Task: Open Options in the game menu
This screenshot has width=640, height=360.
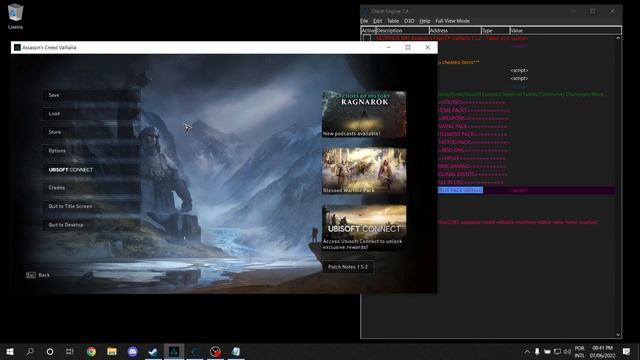Action: coord(91,151)
